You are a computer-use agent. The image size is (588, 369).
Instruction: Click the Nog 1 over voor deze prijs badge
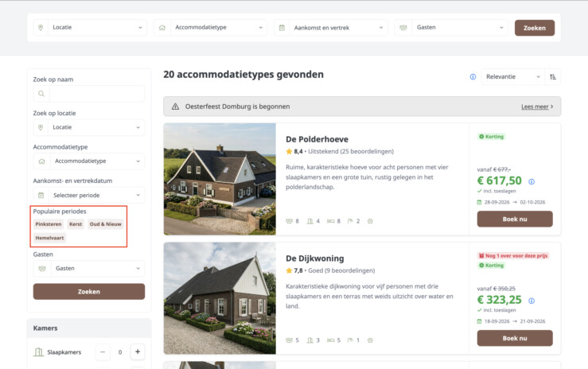pyautogui.click(x=513, y=256)
